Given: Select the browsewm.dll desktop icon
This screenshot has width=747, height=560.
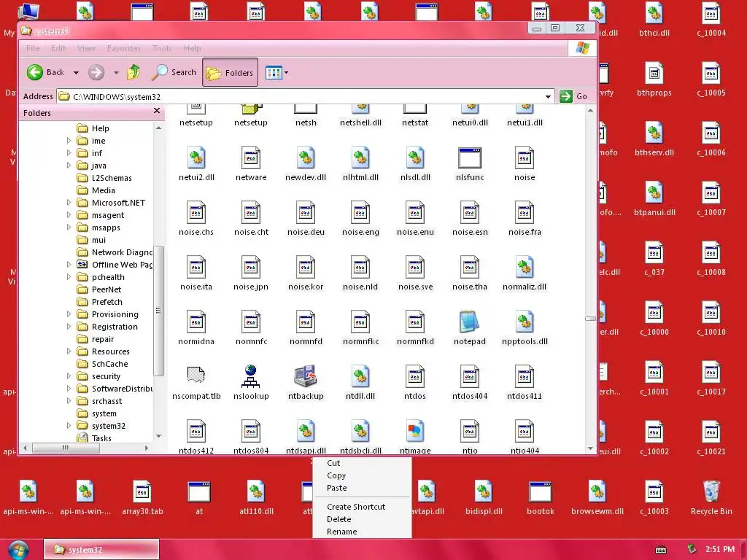Looking at the screenshot, I should (597, 492).
